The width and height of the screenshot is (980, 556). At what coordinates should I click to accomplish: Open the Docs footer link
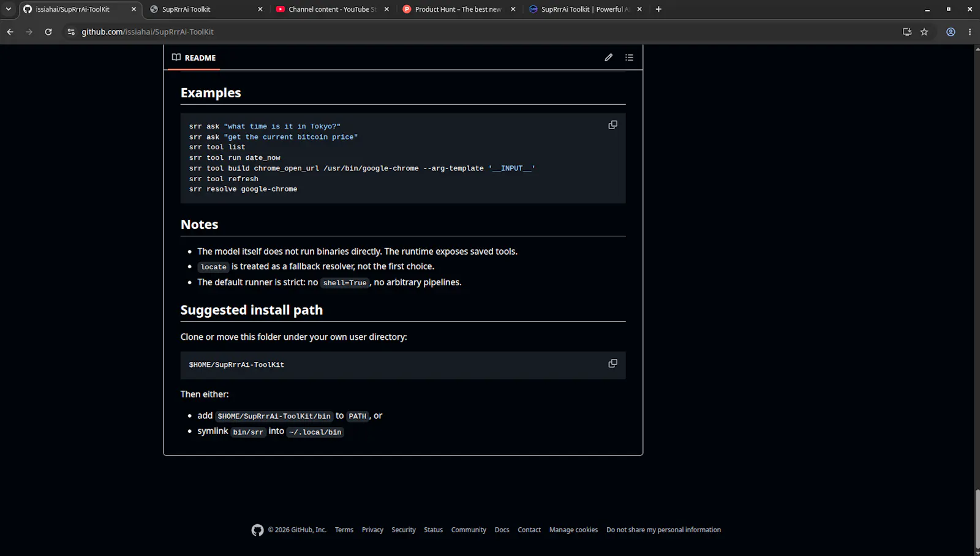[502, 530]
